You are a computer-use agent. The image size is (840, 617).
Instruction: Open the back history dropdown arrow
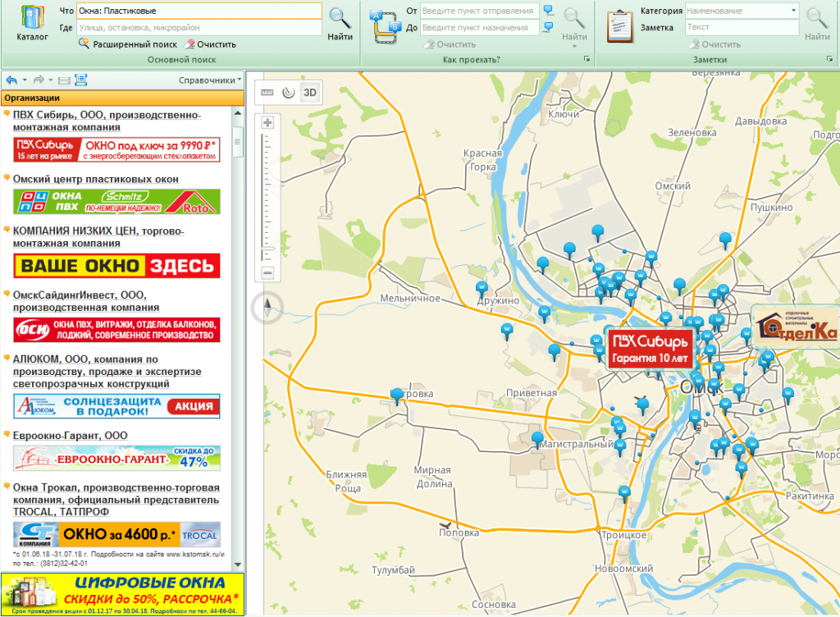click(25, 80)
